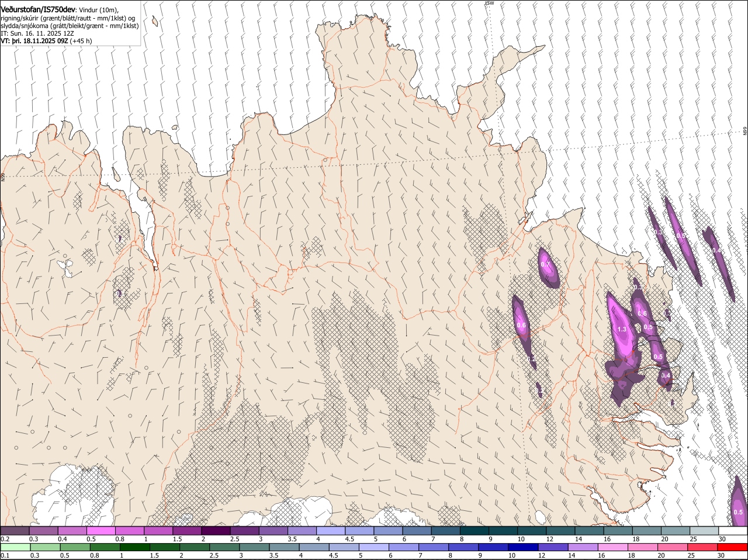
Task: Select top legend swatch between 1 and 1.5
Action: (x=158, y=530)
